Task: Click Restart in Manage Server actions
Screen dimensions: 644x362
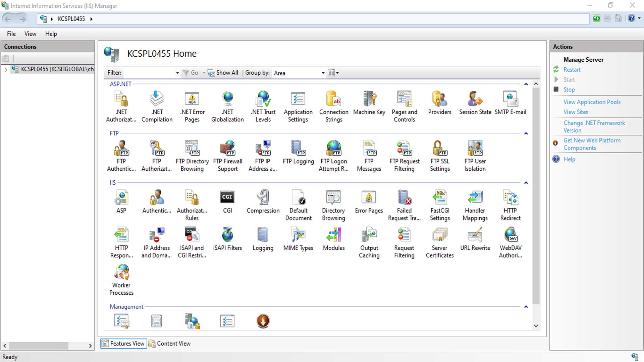Action: [572, 70]
